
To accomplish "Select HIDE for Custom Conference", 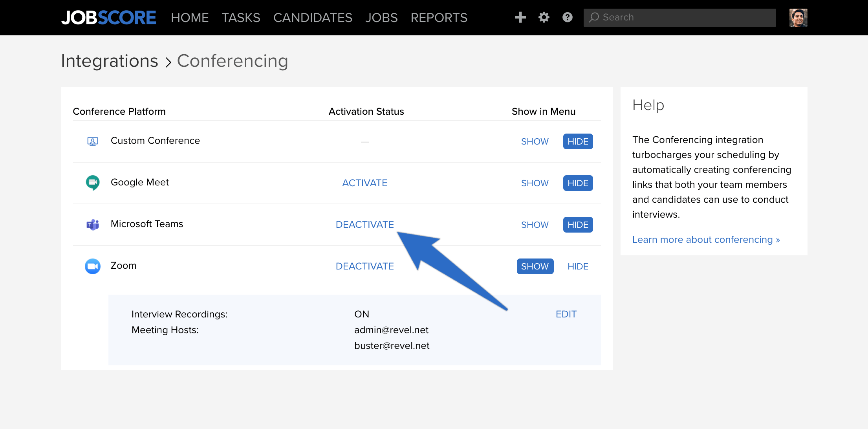I will click(x=578, y=141).
